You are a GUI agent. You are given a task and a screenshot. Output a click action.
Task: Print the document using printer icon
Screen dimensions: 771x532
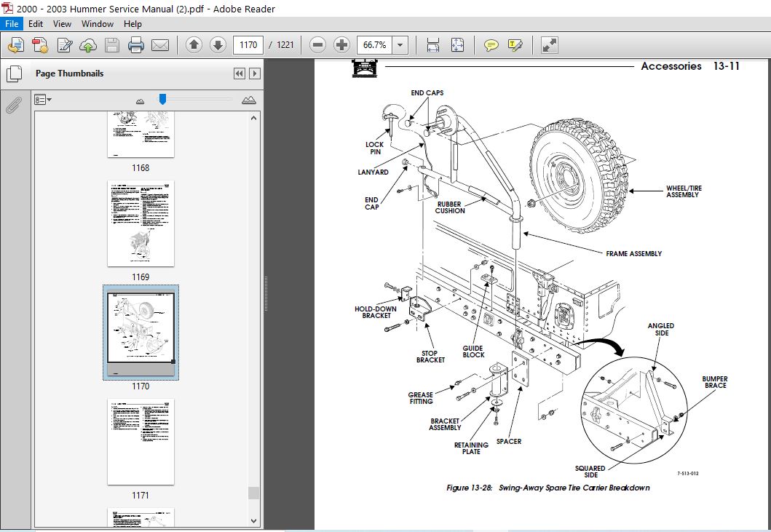[135, 45]
